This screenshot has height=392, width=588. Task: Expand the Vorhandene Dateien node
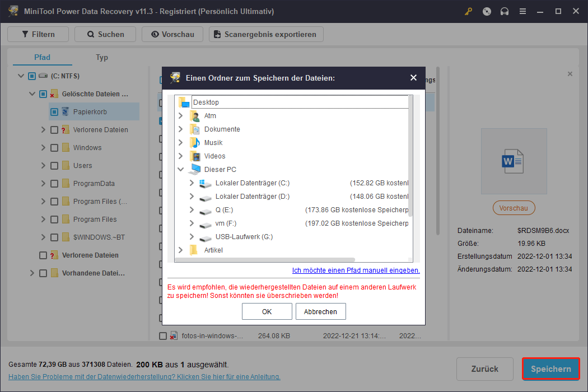[x=32, y=273]
